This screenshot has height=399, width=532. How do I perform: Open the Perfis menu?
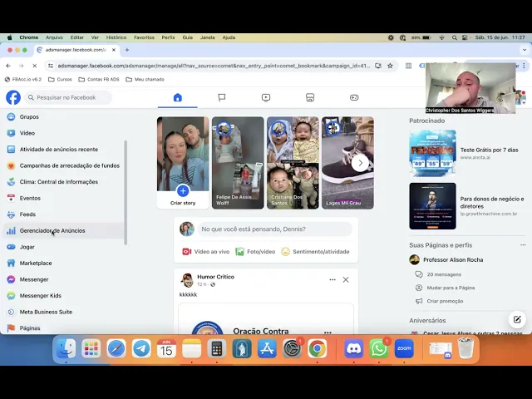coord(168,37)
